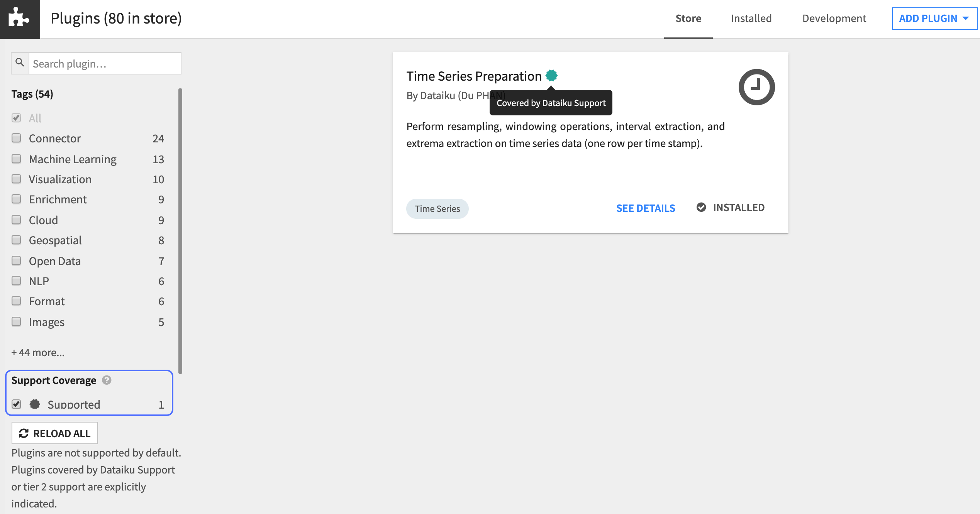Click the badge icon next to the Supported filter
This screenshot has height=514, width=980.
click(x=35, y=404)
